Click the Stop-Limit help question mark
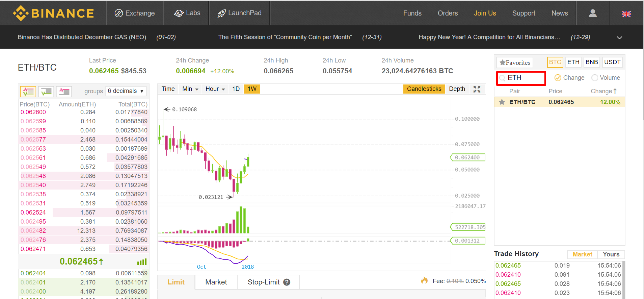This screenshot has width=644, height=299. click(x=287, y=282)
